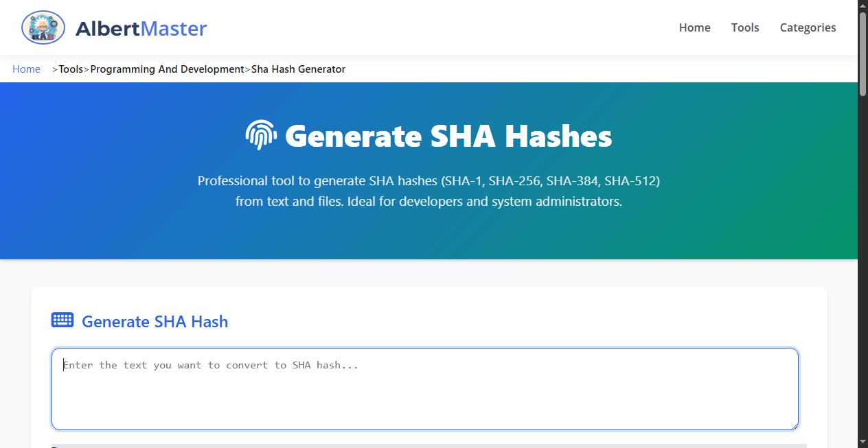Click the Generate SHA Hashes hero title
The height and width of the screenshot is (448, 868).
tap(448, 135)
